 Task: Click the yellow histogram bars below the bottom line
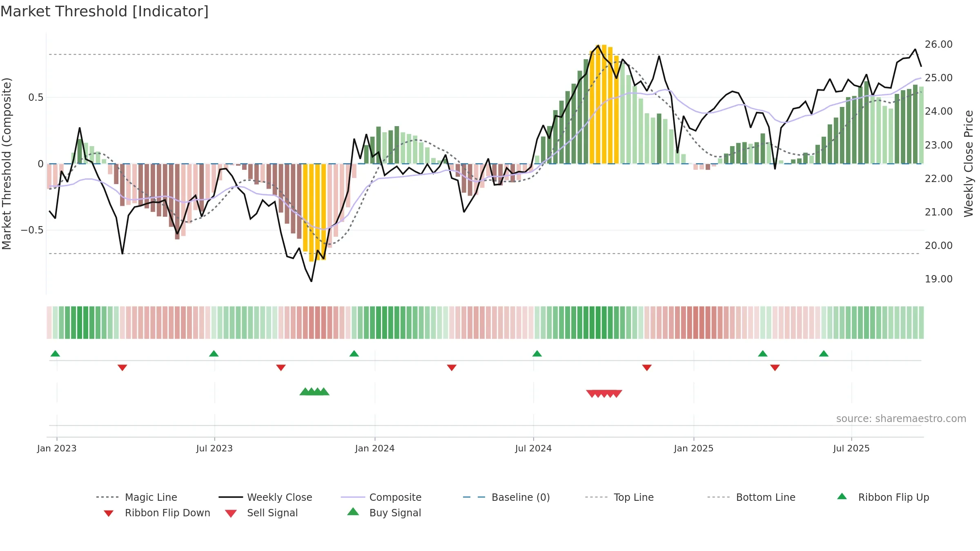(314, 212)
